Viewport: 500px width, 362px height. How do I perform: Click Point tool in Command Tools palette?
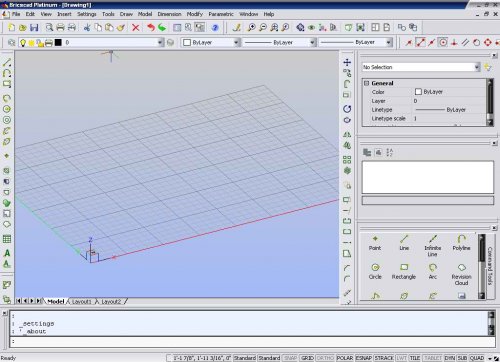click(375, 243)
